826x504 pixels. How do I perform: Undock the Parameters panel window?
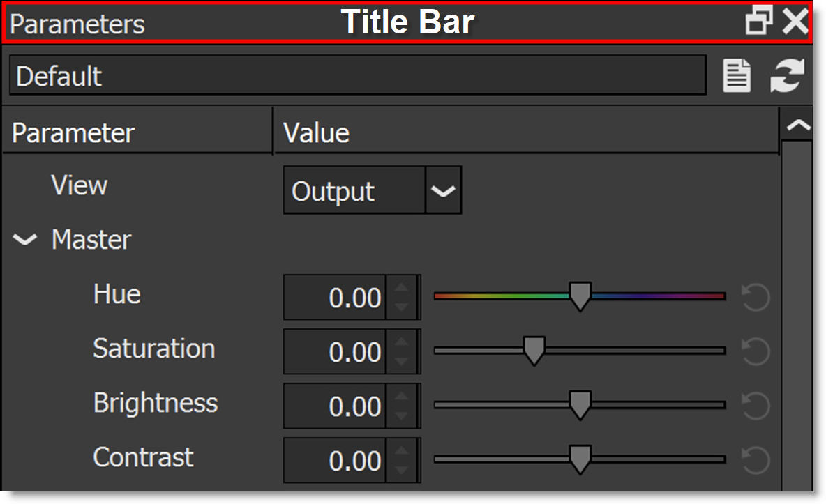[758, 22]
